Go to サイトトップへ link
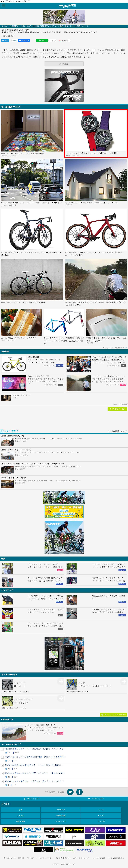 [x=32, y=799]
